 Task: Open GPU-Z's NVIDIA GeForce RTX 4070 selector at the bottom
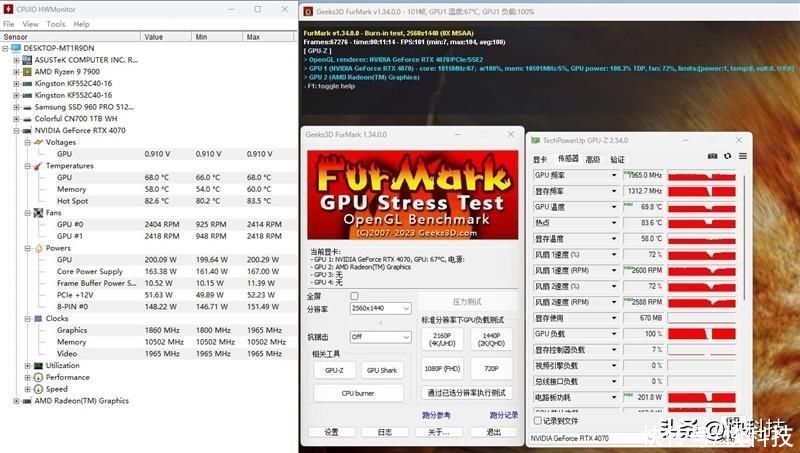(587, 438)
